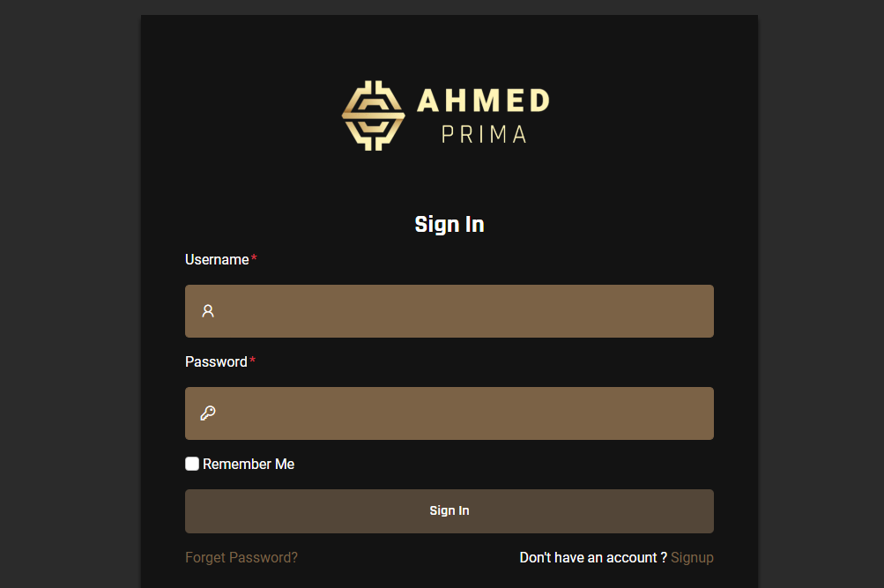Click the black card area above the logo
The image size is (884, 588).
coord(449,44)
